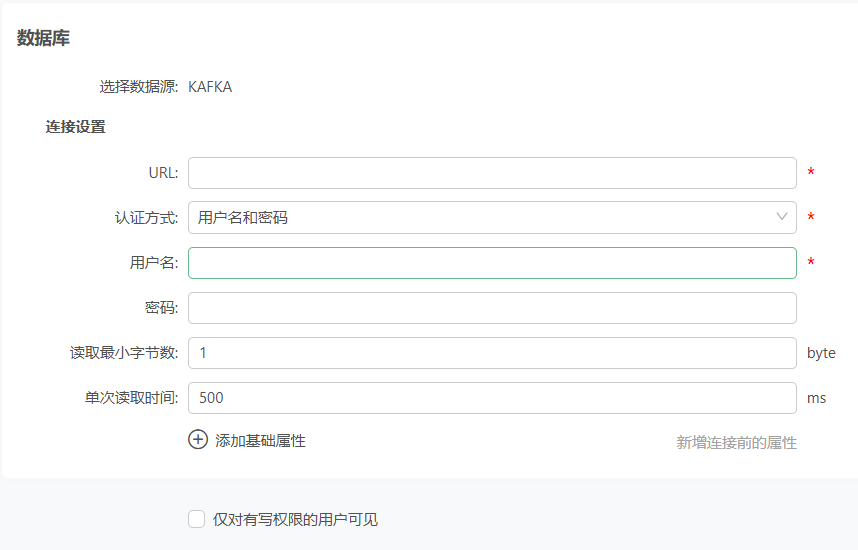This screenshot has height=550, width=858.
Task: Click the 认证方式 field label
Action: pos(147,218)
